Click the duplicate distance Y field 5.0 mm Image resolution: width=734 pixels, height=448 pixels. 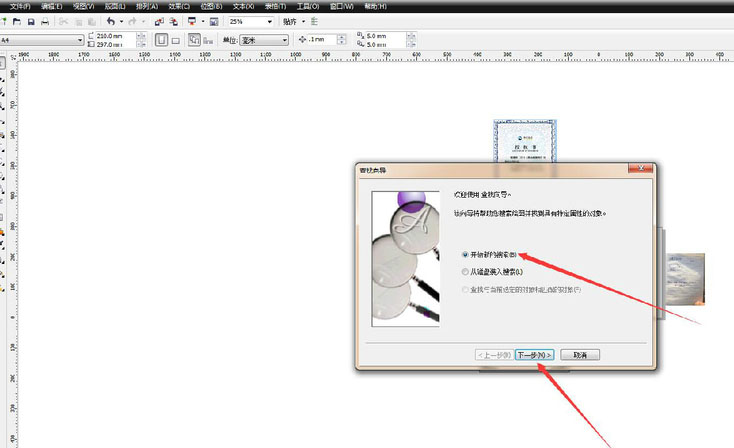[385, 44]
